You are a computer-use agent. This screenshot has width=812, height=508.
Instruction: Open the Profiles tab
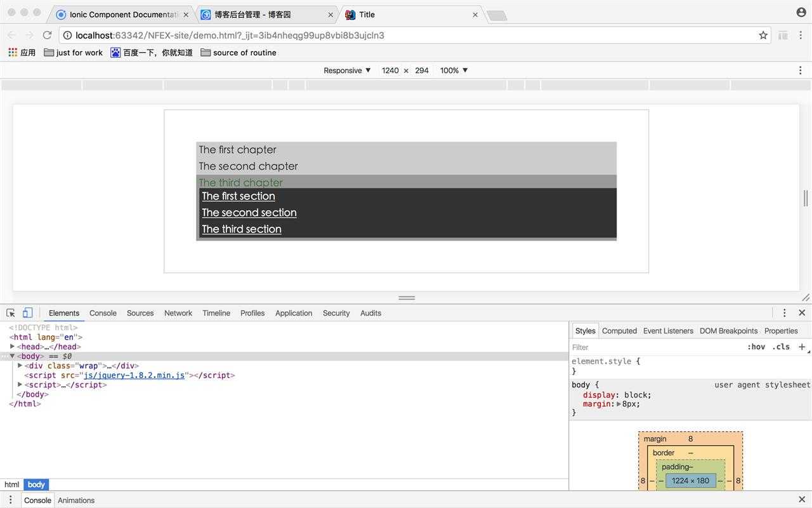[x=252, y=313]
